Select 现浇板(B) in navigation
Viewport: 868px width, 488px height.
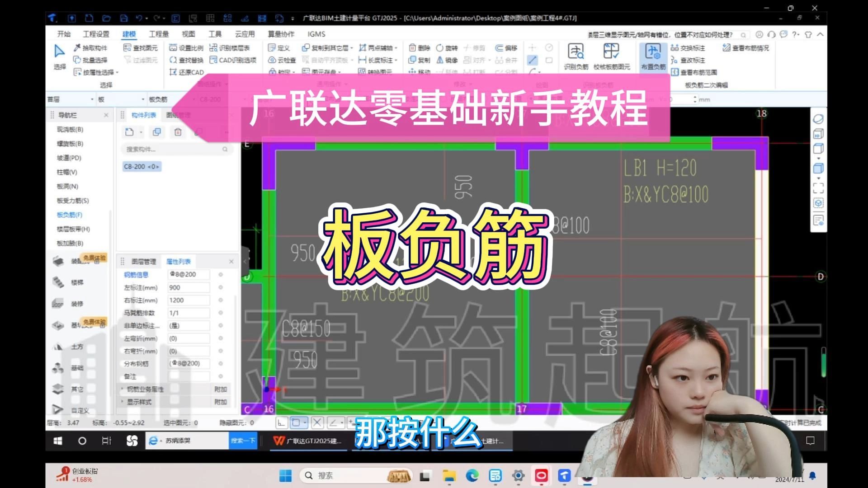70,129
